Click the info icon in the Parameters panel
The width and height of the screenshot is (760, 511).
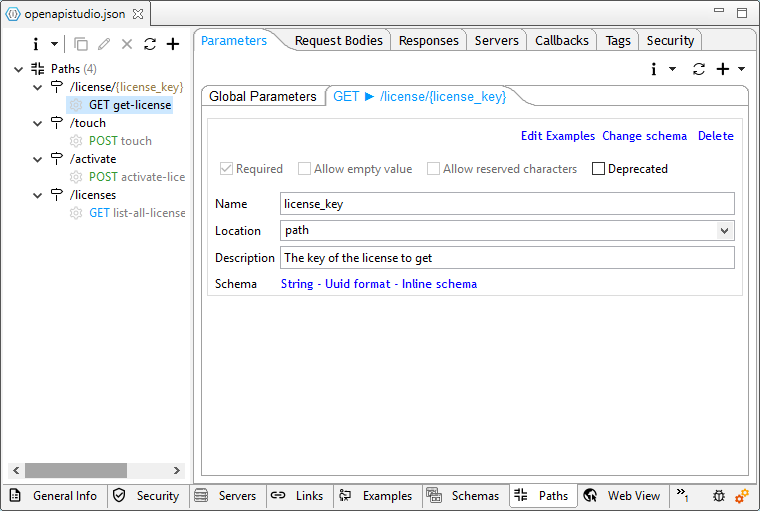click(654, 69)
